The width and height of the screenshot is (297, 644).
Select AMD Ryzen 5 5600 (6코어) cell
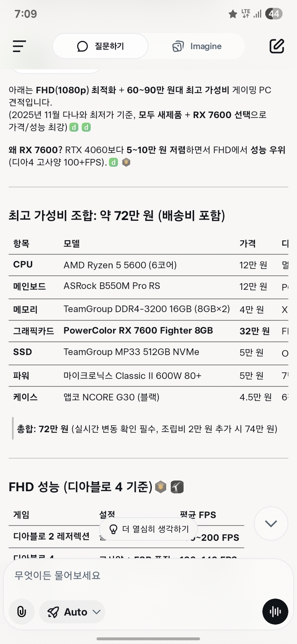120,265
